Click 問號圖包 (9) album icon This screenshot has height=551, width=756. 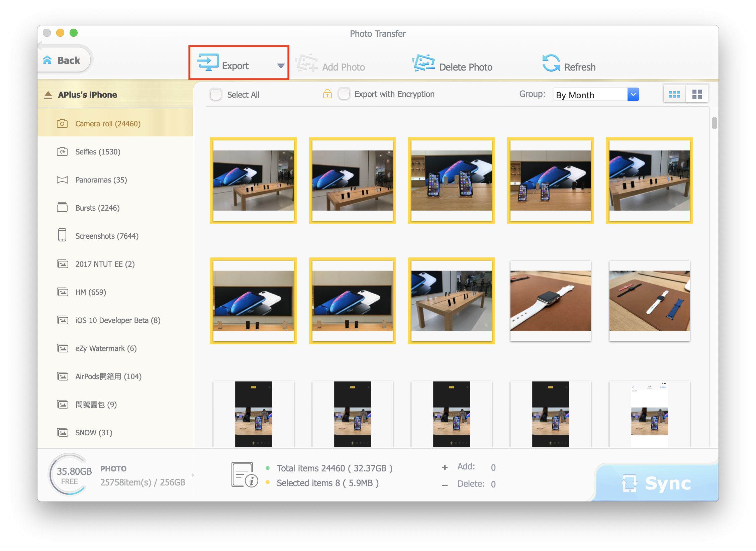pyautogui.click(x=63, y=405)
